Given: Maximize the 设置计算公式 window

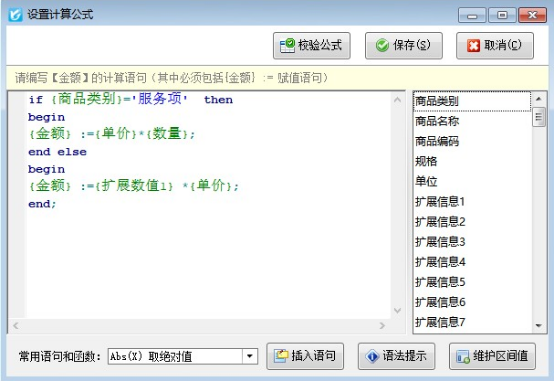Looking at the screenshot, I should (x=502, y=16).
